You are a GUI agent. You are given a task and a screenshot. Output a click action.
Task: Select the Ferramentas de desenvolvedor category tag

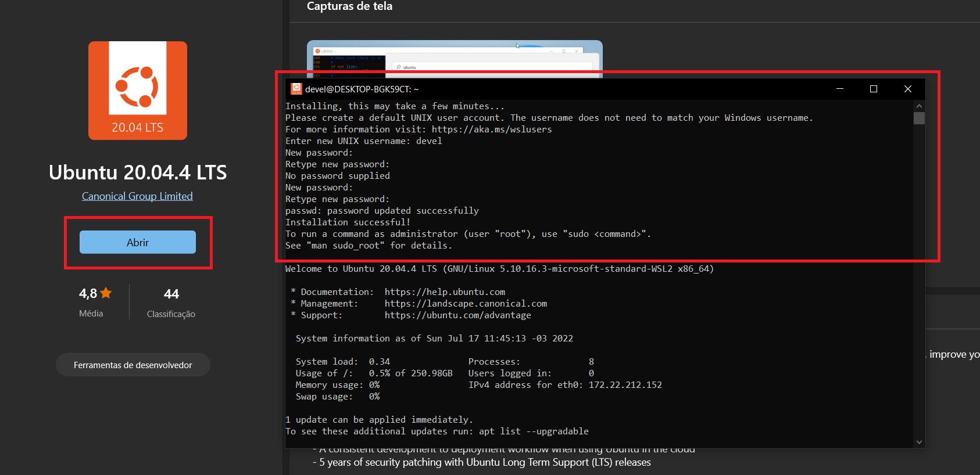(x=133, y=365)
